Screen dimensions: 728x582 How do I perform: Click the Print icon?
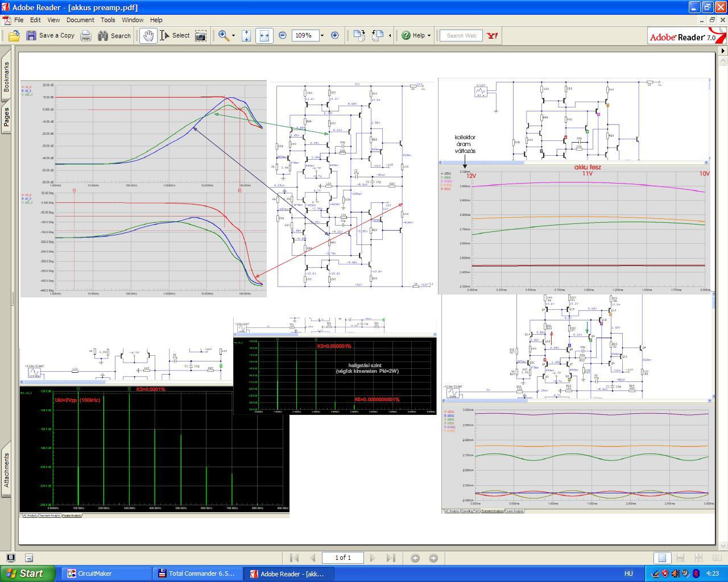coord(86,36)
